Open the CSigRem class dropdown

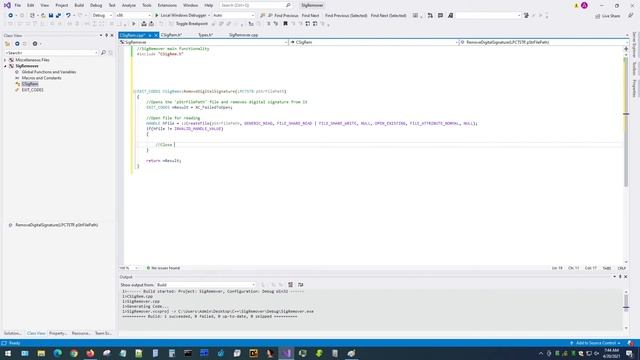(374, 42)
